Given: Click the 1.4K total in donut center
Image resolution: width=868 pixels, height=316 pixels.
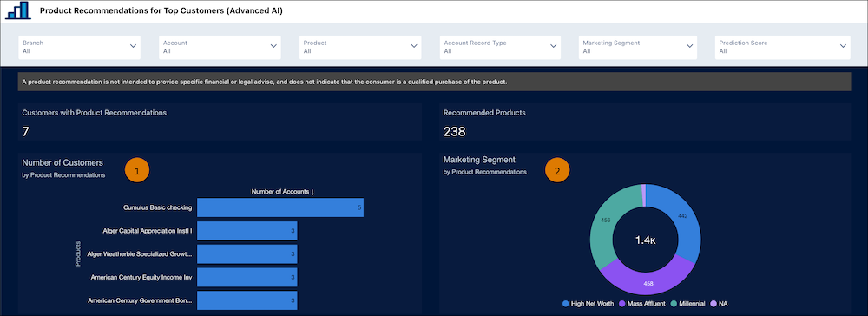Looking at the screenshot, I should [646, 240].
